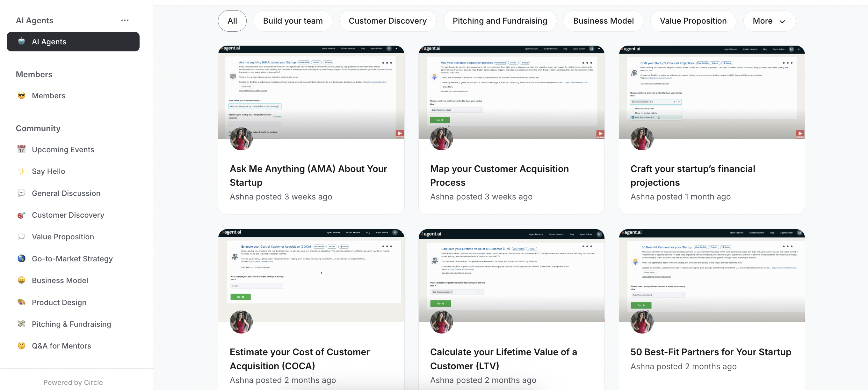This screenshot has height=390, width=868.
Task: Click the artist palette Product Design icon
Action: [22, 302]
